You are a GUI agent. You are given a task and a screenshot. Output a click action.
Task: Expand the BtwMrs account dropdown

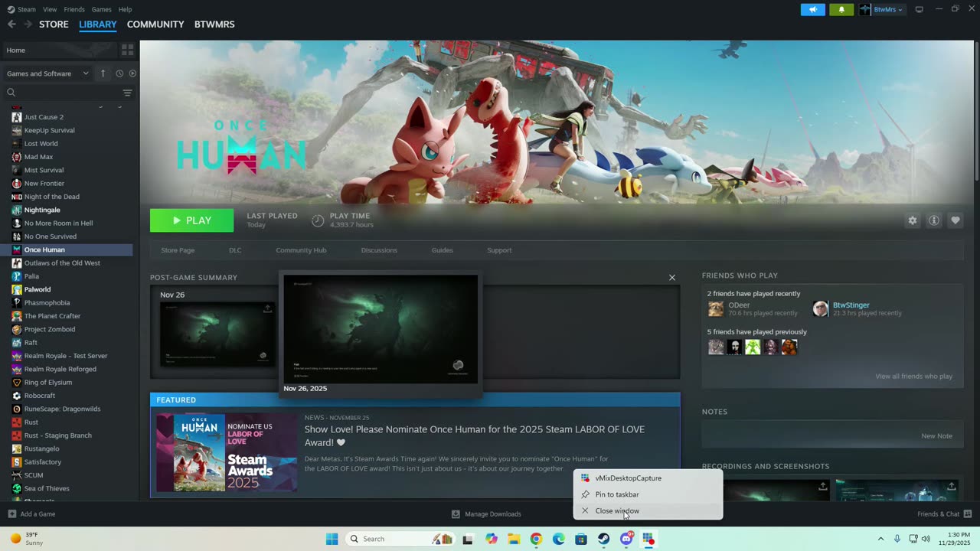click(881, 9)
